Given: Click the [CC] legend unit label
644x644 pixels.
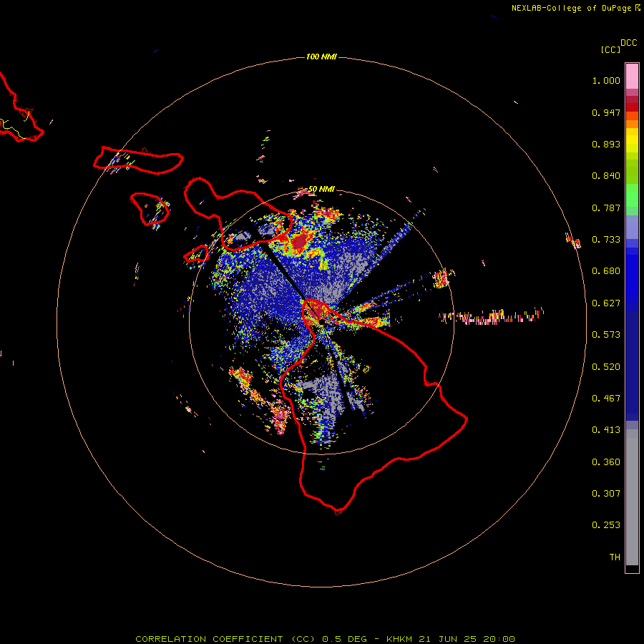Looking at the screenshot, I should coord(610,49).
